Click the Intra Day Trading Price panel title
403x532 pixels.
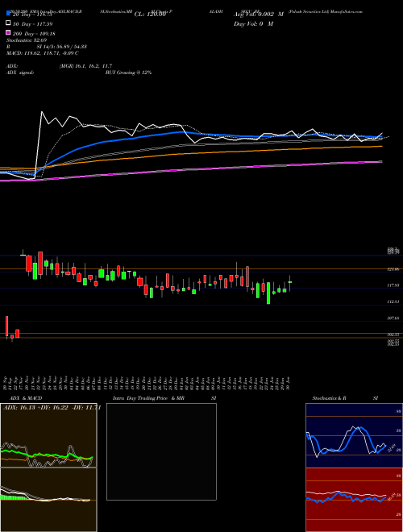coord(164,398)
